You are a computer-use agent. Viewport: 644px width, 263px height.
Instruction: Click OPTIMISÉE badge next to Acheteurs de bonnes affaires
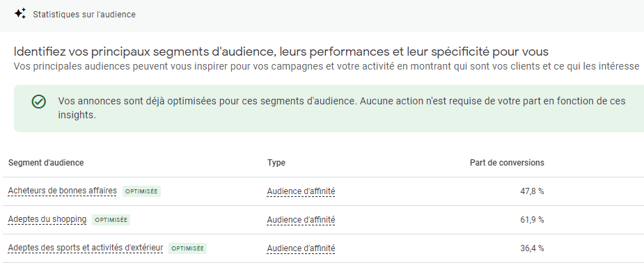pos(142,191)
